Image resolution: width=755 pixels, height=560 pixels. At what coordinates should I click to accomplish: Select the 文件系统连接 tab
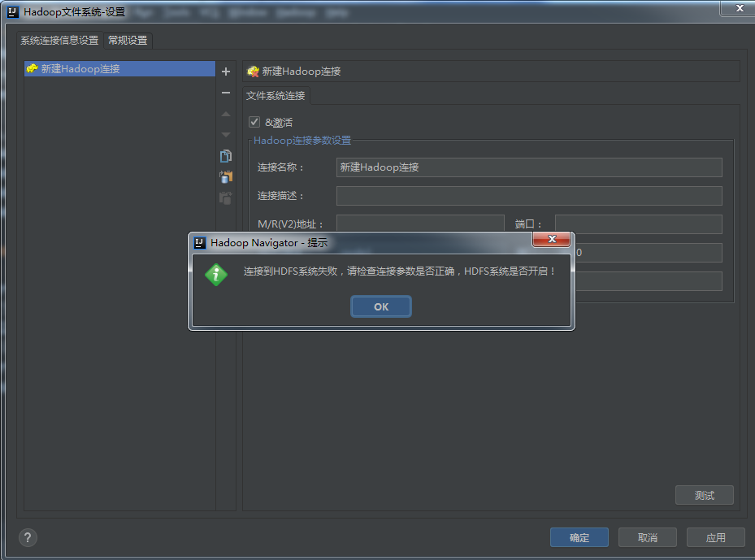276,96
